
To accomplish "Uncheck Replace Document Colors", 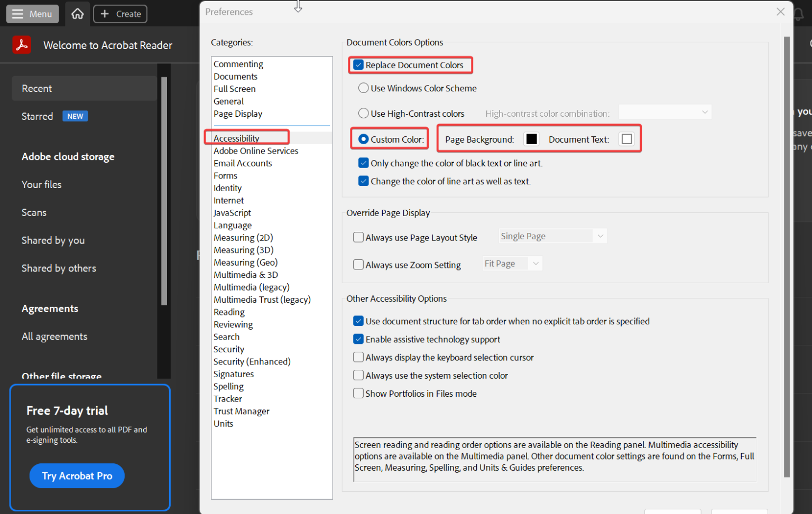I will click(x=358, y=64).
